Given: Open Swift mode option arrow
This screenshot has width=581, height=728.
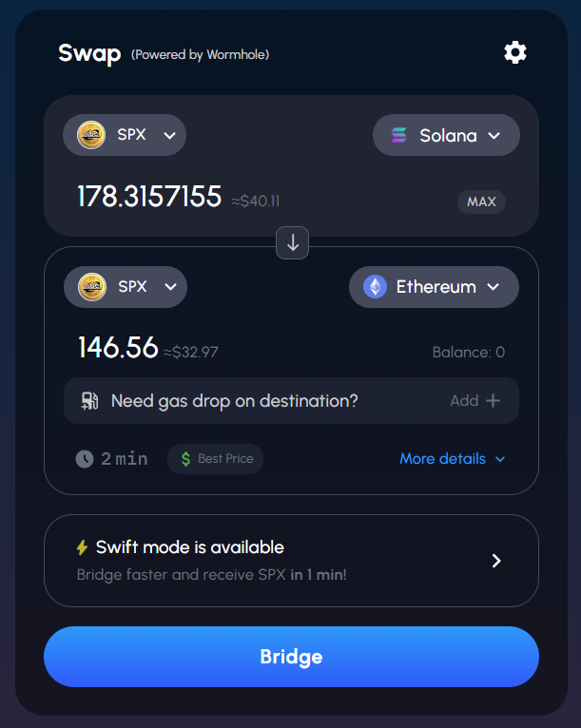Looking at the screenshot, I should (495, 561).
